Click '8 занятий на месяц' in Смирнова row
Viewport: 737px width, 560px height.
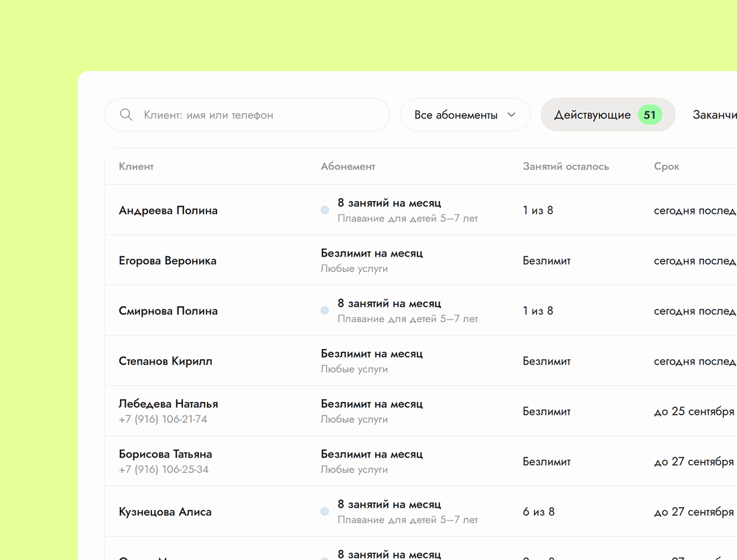pos(389,303)
